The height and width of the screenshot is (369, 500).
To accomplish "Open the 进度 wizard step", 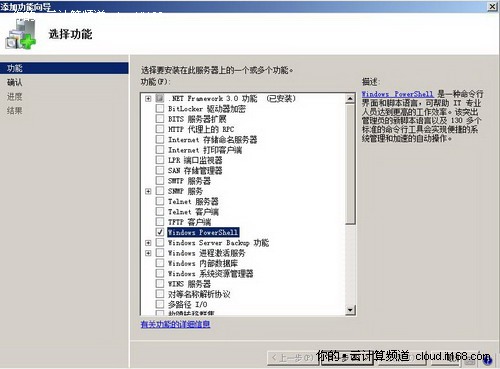I will coord(15,97).
